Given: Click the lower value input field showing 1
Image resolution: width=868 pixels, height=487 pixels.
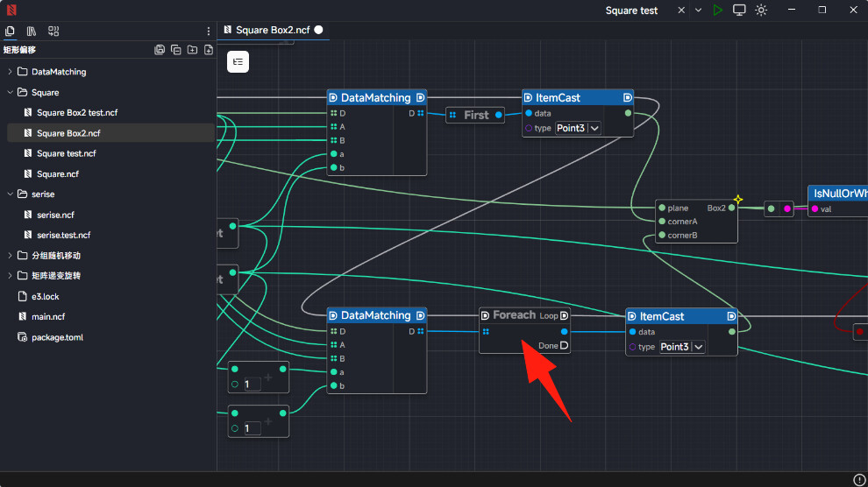Looking at the screenshot, I should click(253, 428).
